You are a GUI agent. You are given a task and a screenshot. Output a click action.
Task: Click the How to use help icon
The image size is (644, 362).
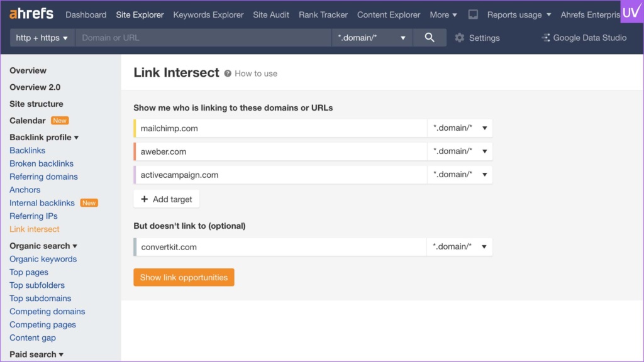pyautogui.click(x=228, y=74)
